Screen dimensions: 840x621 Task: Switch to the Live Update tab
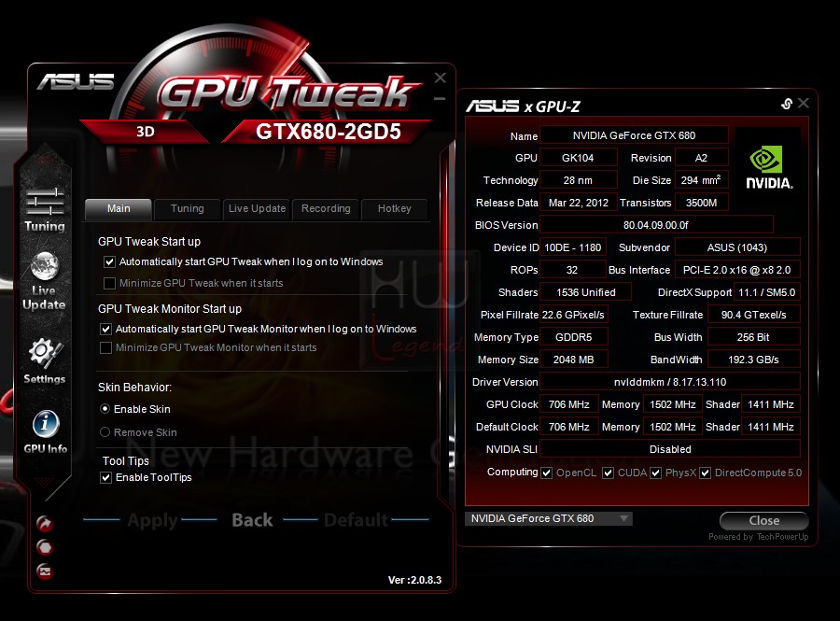pos(258,208)
